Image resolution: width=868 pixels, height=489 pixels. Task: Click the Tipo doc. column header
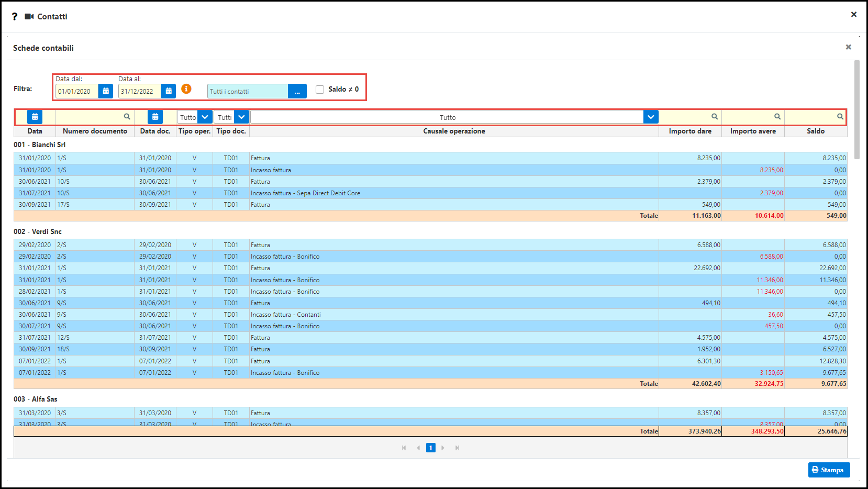point(231,131)
